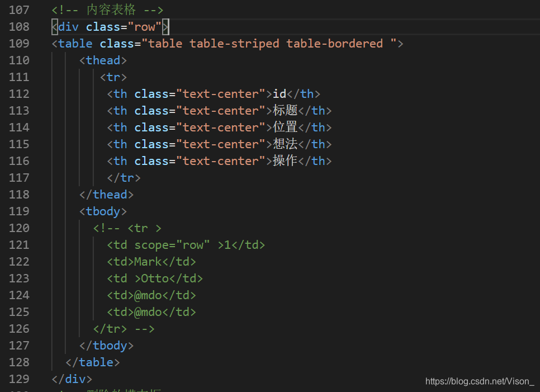Click the opening thead tag

click(103, 60)
